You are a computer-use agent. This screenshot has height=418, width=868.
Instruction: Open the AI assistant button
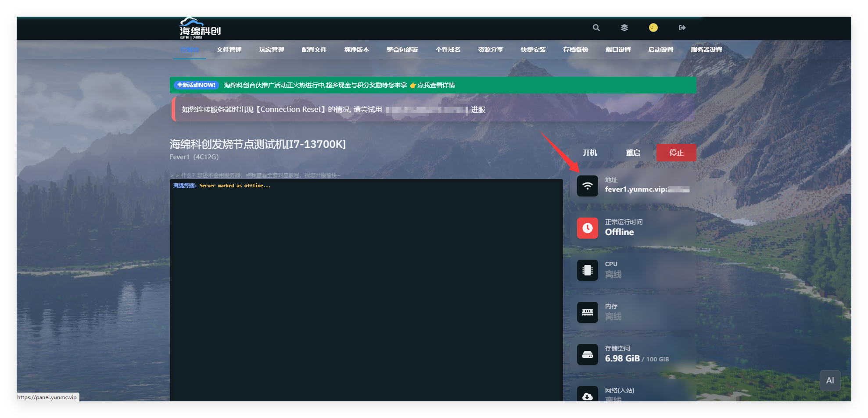[x=830, y=381]
